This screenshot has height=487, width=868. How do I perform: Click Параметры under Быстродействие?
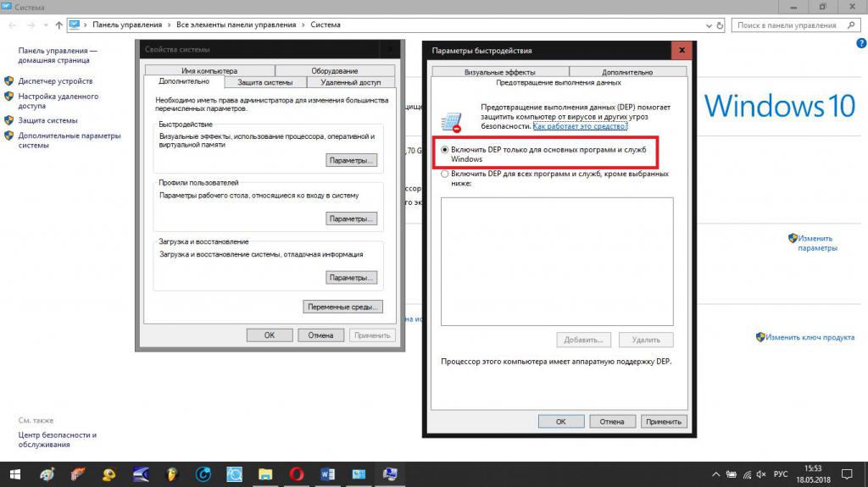click(352, 160)
